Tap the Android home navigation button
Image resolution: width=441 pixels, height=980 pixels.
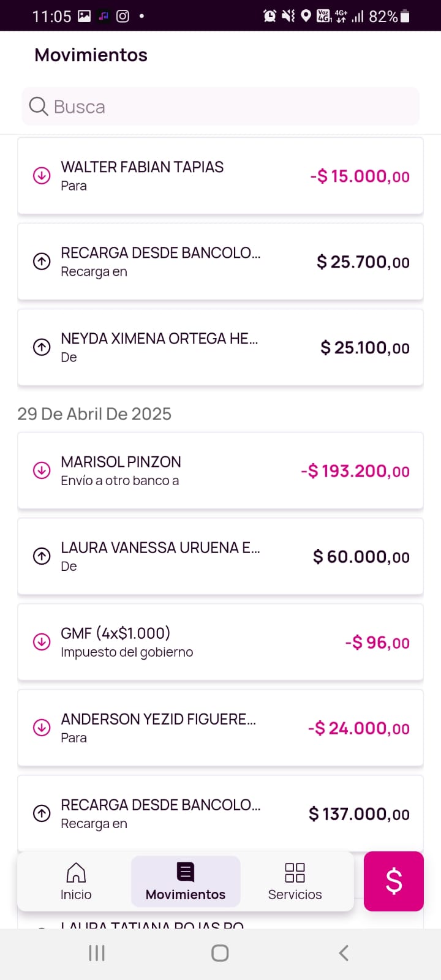click(x=220, y=953)
